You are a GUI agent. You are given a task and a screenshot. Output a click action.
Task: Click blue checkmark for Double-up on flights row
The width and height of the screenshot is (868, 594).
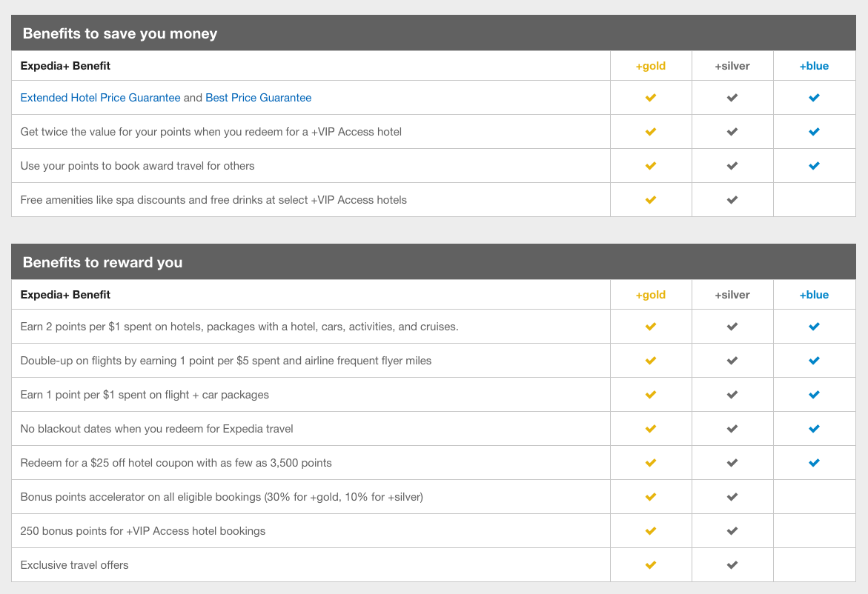[x=815, y=361]
